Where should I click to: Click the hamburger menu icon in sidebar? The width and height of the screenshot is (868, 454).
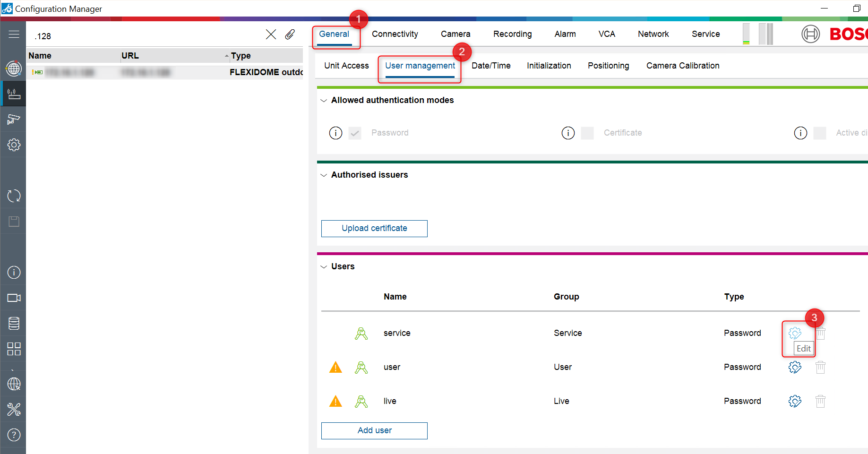[x=14, y=34]
